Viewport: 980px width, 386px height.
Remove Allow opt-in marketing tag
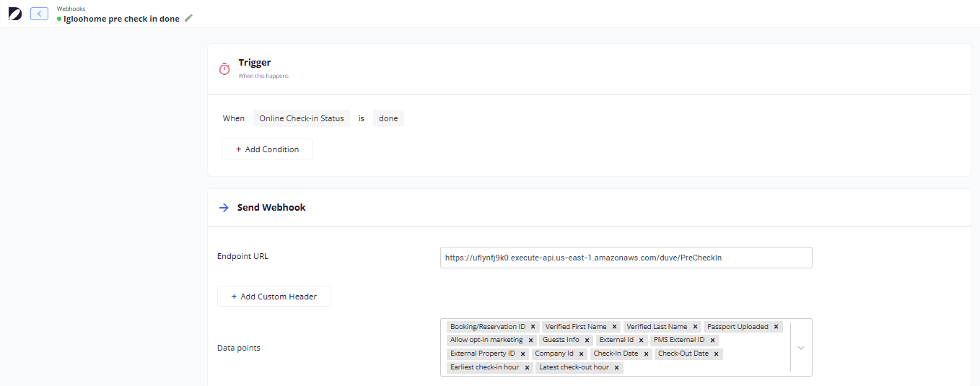(x=530, y=341)
